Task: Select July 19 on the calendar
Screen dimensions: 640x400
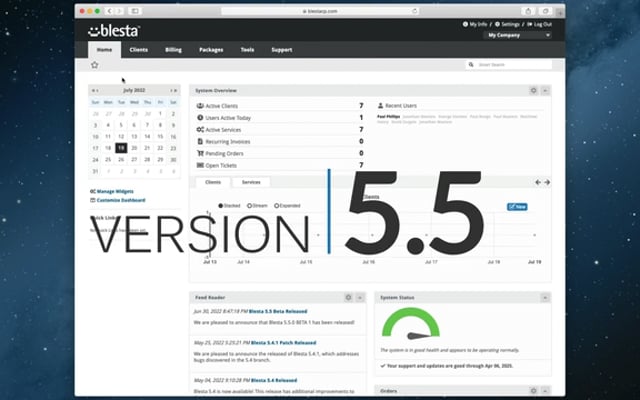Action: tap(121, 148)
